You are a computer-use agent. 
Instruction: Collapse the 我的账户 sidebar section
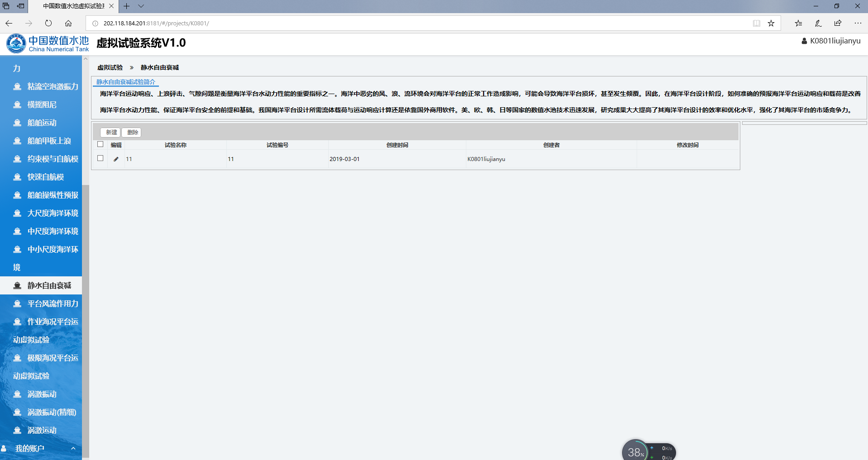pyautogui.click(x=73, y=448)
